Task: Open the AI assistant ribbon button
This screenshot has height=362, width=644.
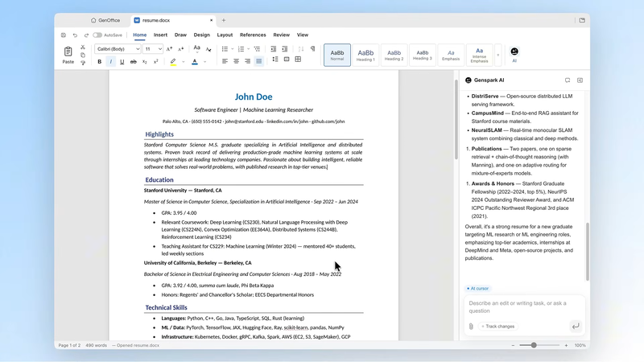Action: click(x=514, y=54)
